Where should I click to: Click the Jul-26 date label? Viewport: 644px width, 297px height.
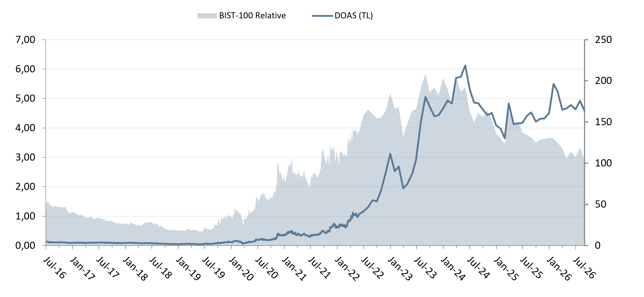click(584, 268)
